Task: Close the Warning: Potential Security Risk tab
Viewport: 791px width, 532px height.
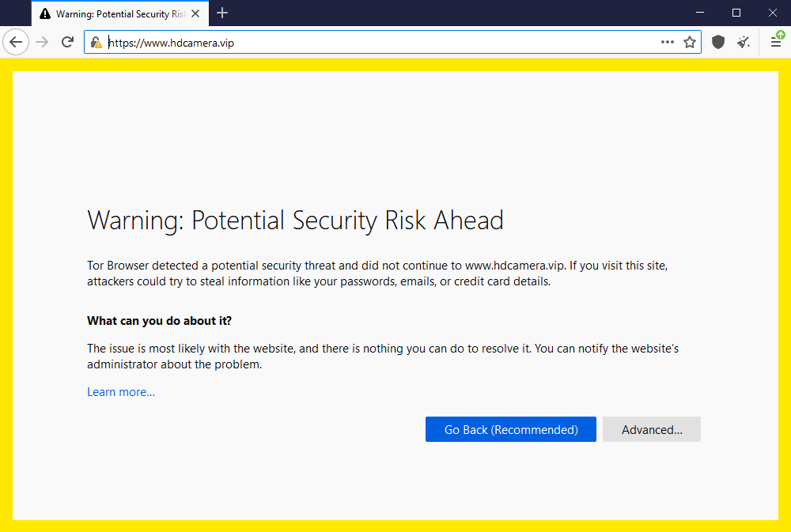Action: [195, 13]
